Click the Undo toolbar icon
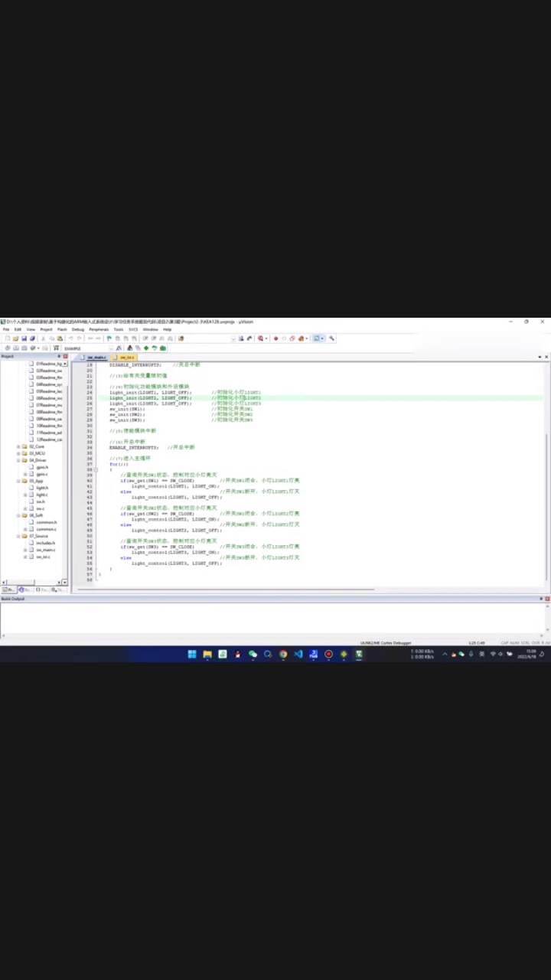Screen dimensions: 551x980 pos(70,338)
